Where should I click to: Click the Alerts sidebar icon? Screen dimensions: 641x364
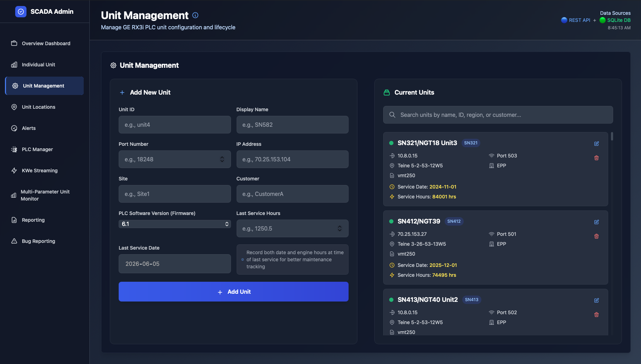[14, 128]
